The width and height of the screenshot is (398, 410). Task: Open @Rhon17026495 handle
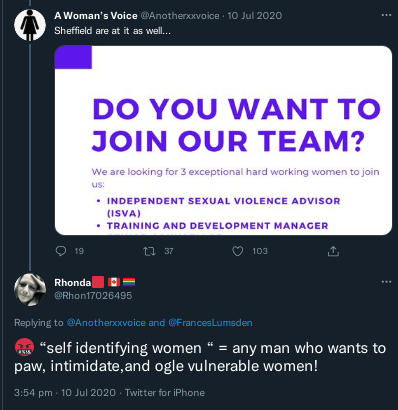(93, 296)
